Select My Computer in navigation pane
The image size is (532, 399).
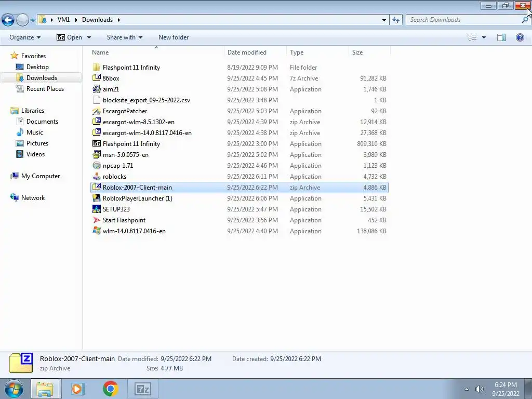41,176
